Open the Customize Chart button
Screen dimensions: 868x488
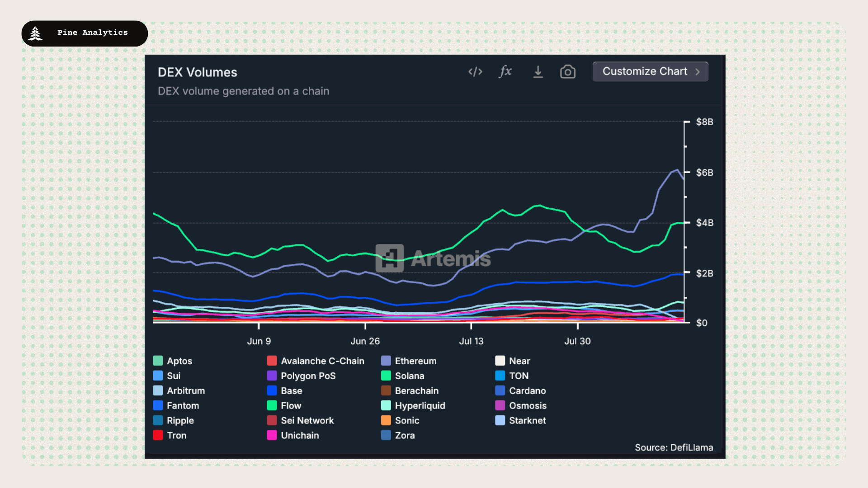(x=645, y=71)
